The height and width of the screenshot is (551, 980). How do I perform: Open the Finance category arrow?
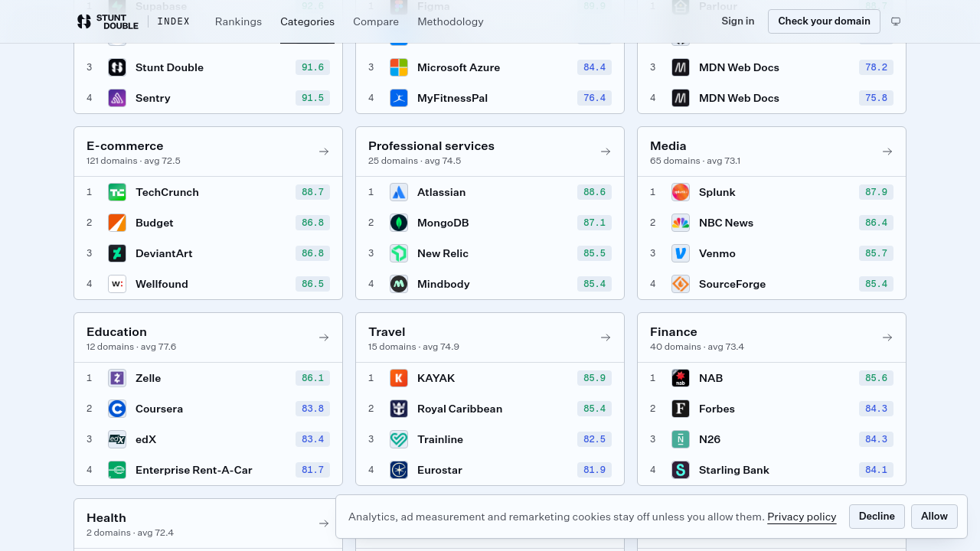[887, 337]
